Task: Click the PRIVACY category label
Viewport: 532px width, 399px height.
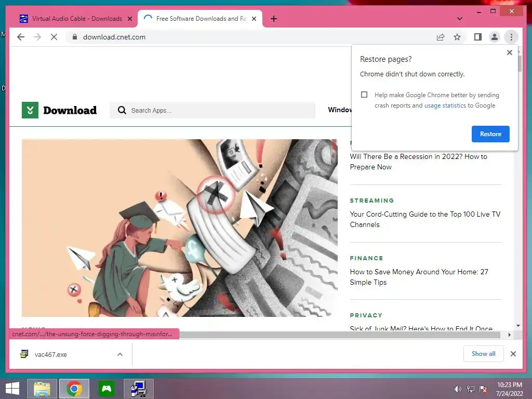Action: 366,315
